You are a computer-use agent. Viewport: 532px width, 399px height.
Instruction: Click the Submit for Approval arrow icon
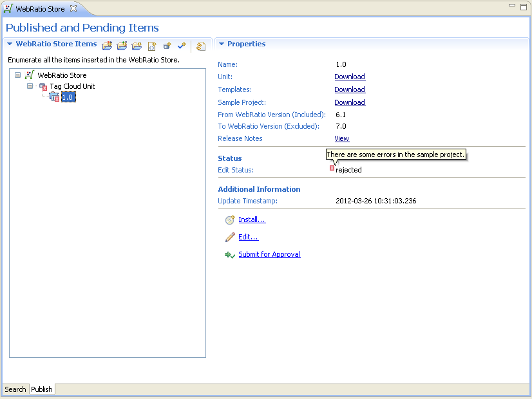click(230, 255)
